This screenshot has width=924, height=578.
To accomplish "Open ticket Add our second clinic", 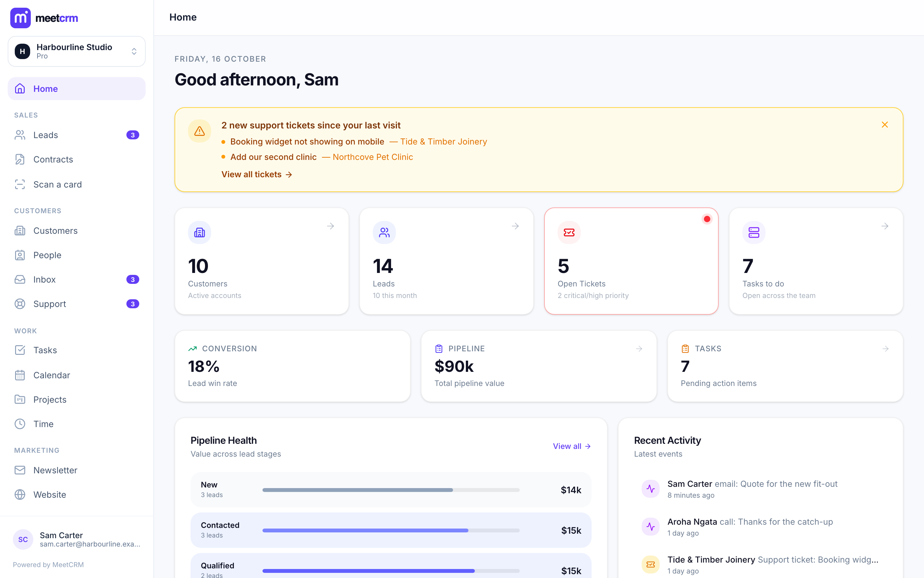I will click(273, 157).
